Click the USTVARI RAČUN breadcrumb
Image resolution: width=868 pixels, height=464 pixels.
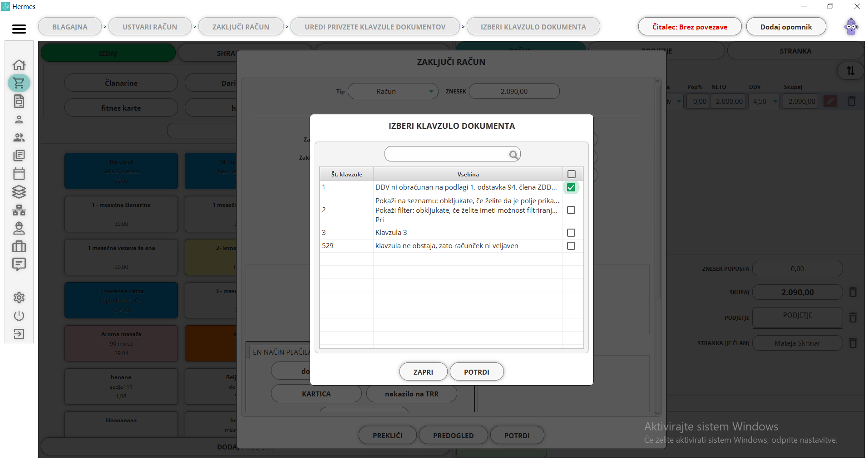[150, 27]
